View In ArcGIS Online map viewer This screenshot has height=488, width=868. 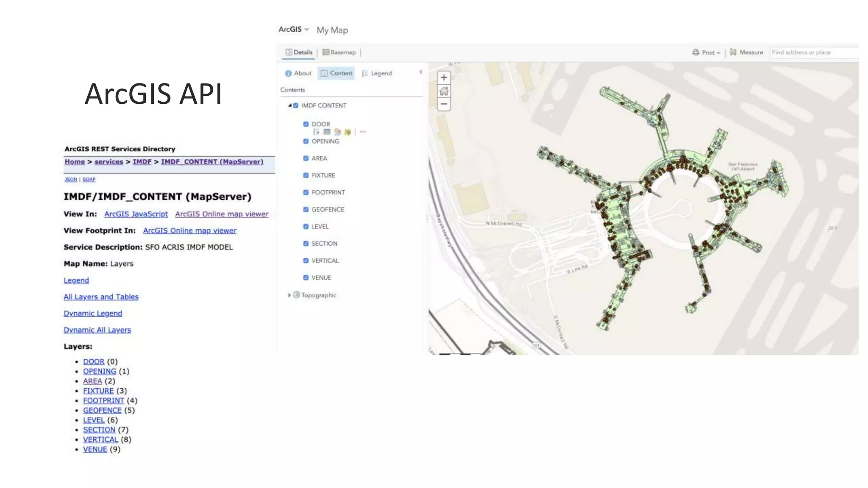tap(222, 214)
